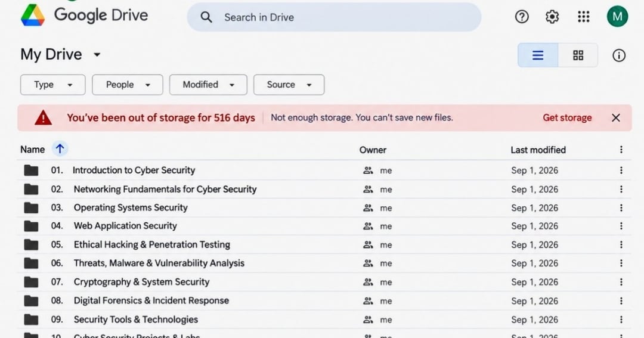
Task: Open more actions for Digital Forensics row
Action: coord(621,300)
